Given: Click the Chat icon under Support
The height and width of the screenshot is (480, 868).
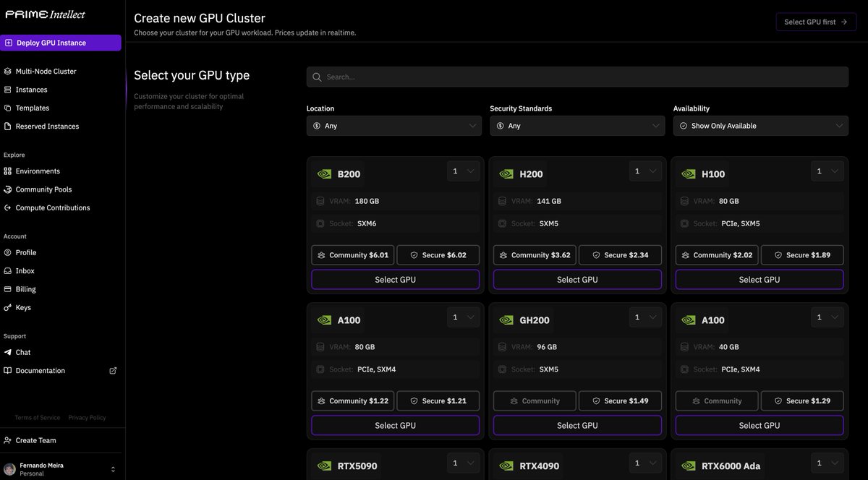Looking at the screenshot, I should pos(8,352).
